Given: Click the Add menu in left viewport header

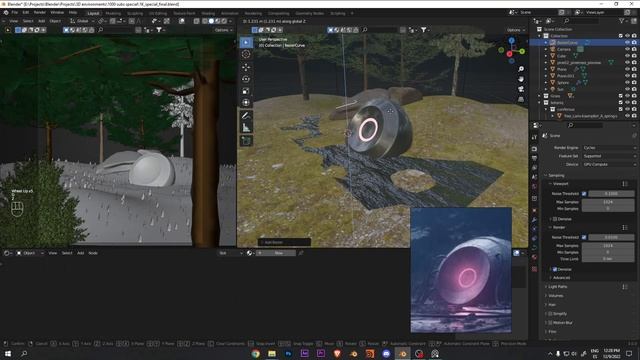Looking at the screenshot, I should tap(41, 21).
